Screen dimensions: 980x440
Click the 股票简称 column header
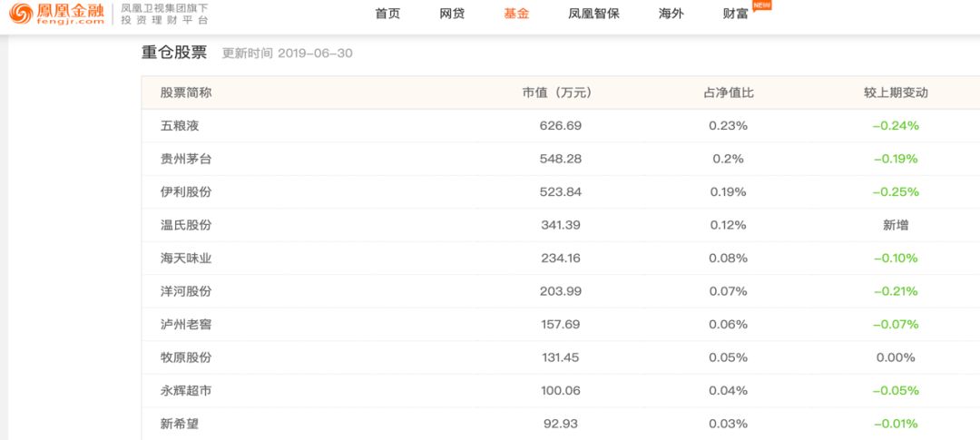tap(186, 93)
